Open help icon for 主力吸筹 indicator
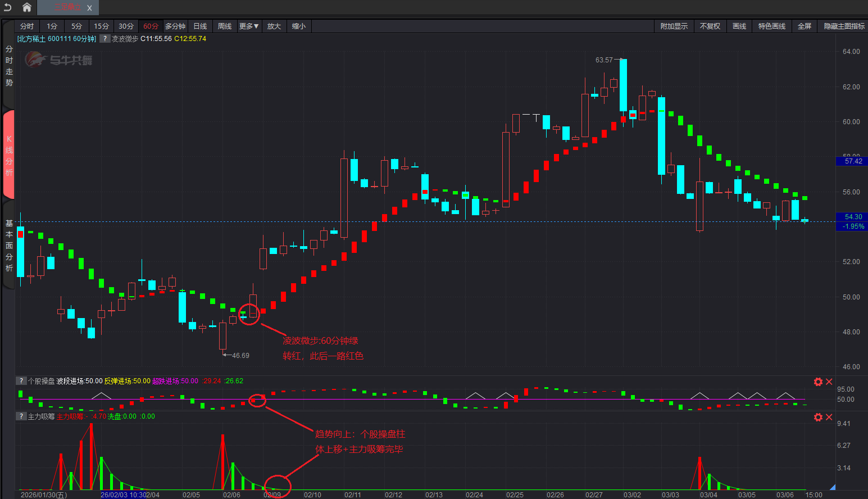This screenshot has height=499, width=868. (21, 416)
